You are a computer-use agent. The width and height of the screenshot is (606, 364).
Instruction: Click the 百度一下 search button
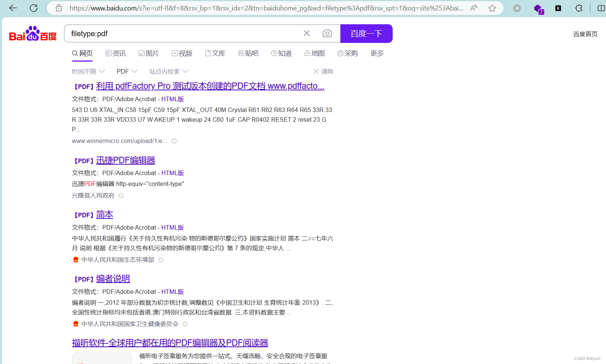(366, 34)
